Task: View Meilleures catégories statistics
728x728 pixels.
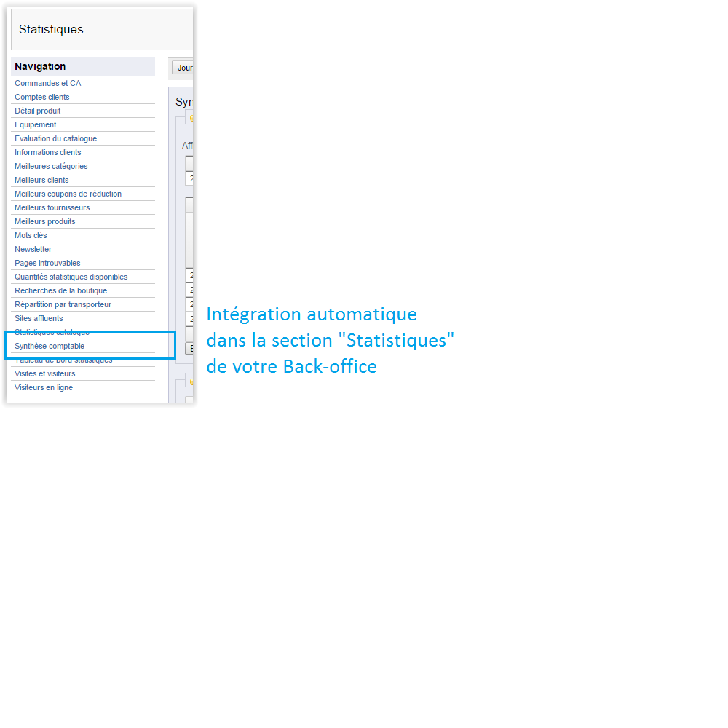Action: tap(51, 166)
